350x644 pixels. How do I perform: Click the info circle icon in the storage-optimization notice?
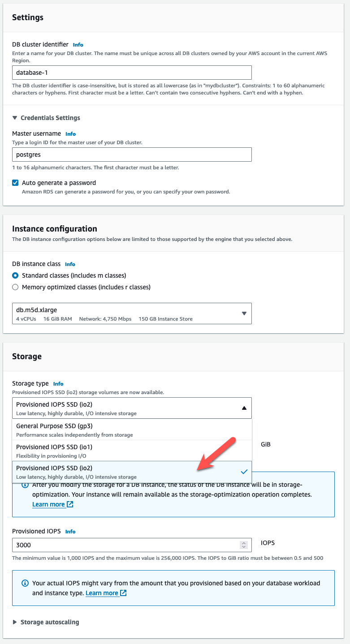tap(25, 485)
